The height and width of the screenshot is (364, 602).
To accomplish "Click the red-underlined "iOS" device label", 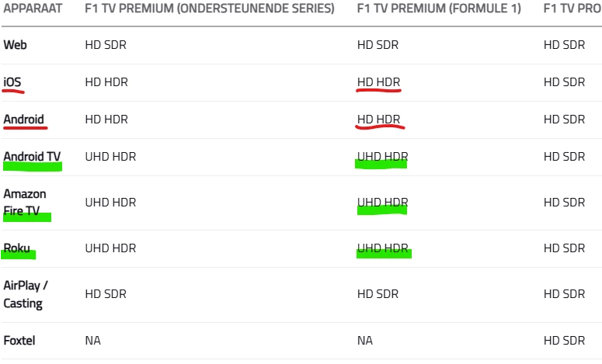I will [x=13, y=82].
